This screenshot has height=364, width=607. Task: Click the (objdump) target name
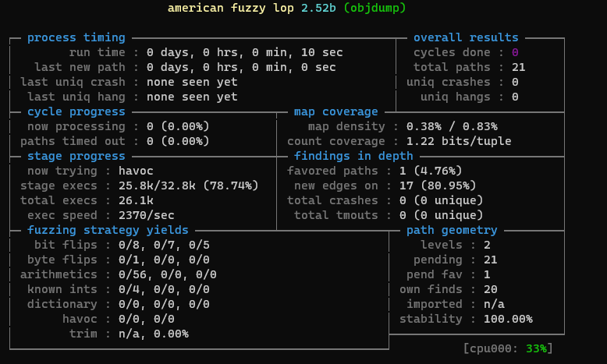click(x=374, y=8)
